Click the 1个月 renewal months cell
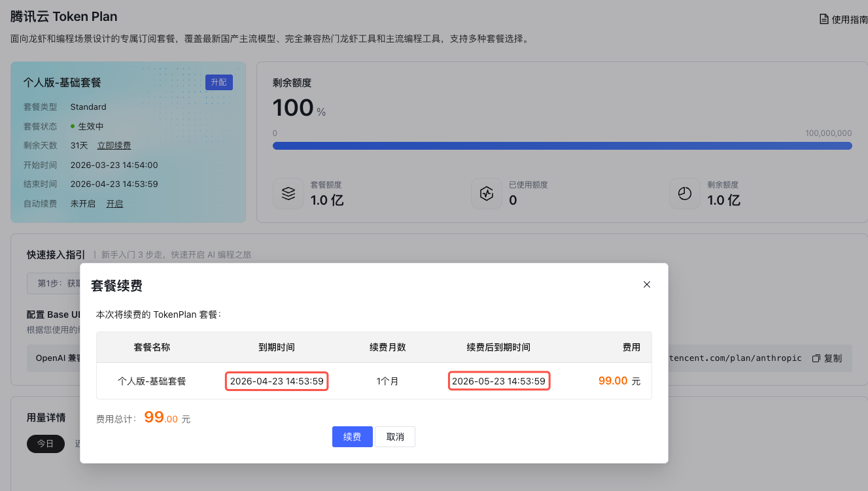The height and width of the screenshot is (491, 868). [388, 381]
